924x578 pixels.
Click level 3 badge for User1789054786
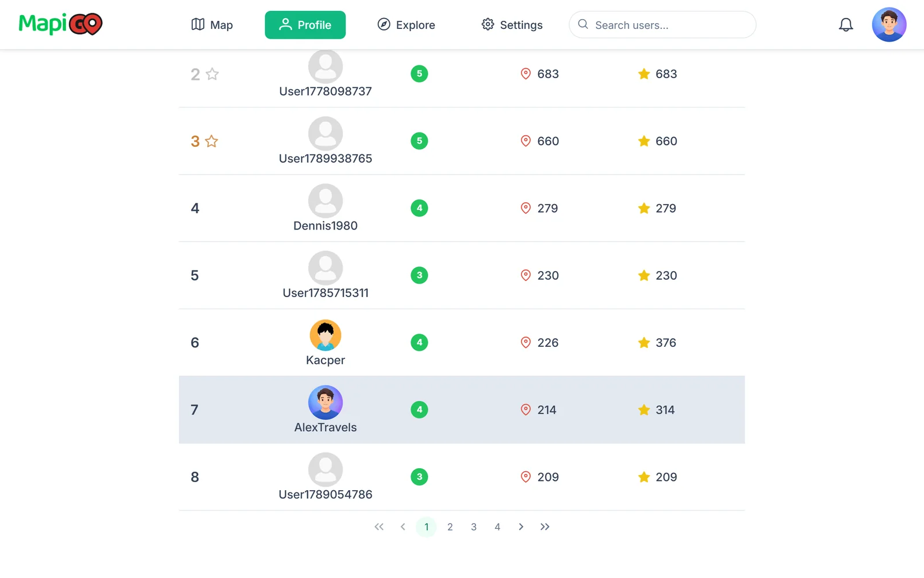(x=419, y=477)
